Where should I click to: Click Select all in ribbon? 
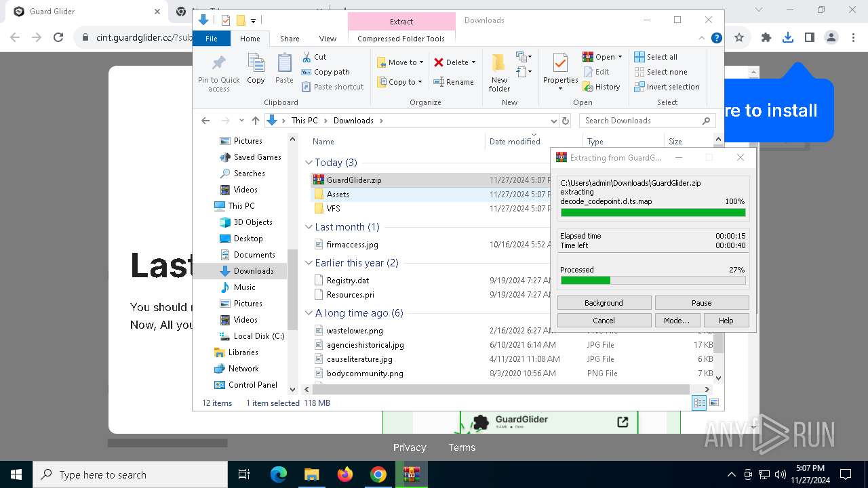click(x=656, y=57)
